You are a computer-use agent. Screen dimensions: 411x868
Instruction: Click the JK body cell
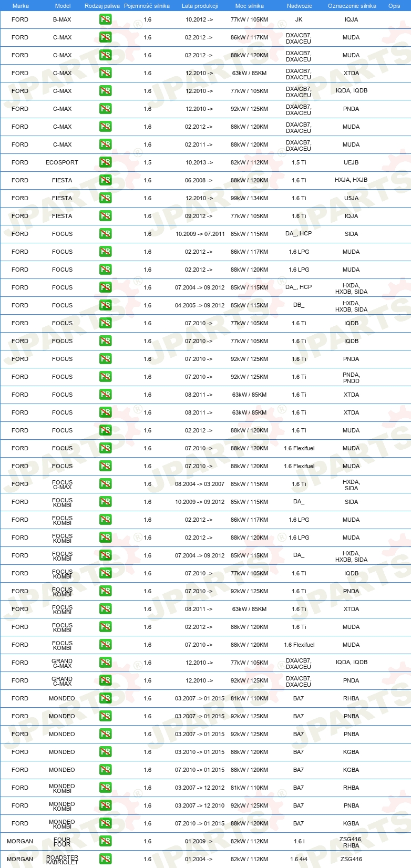tap(299, 20)
